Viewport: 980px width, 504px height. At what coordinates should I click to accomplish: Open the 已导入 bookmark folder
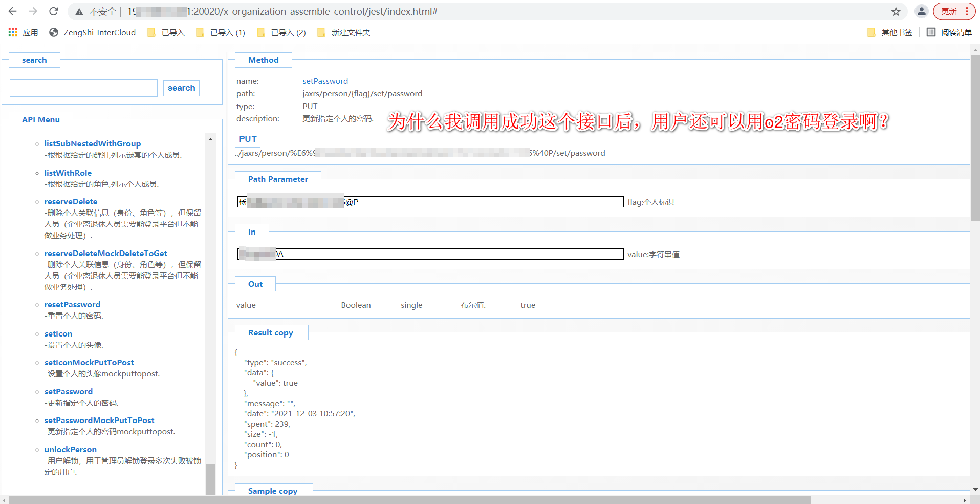(x=166, y=32)
